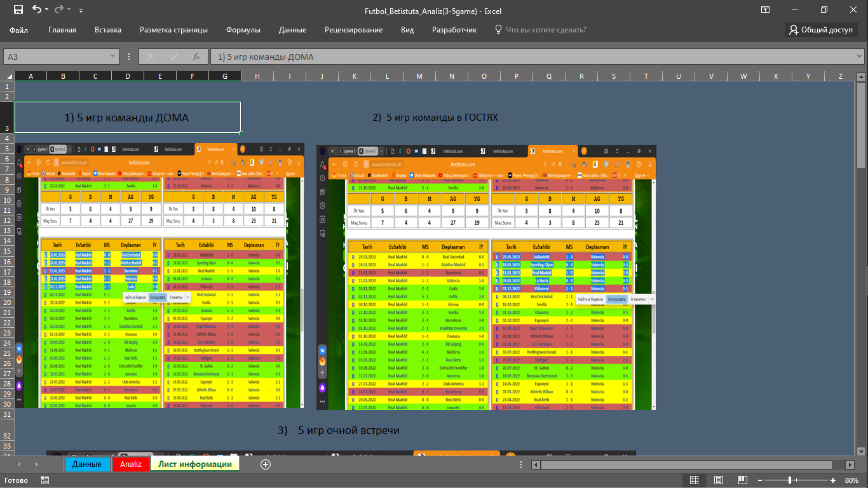Select column H header

tap(257, 76)
